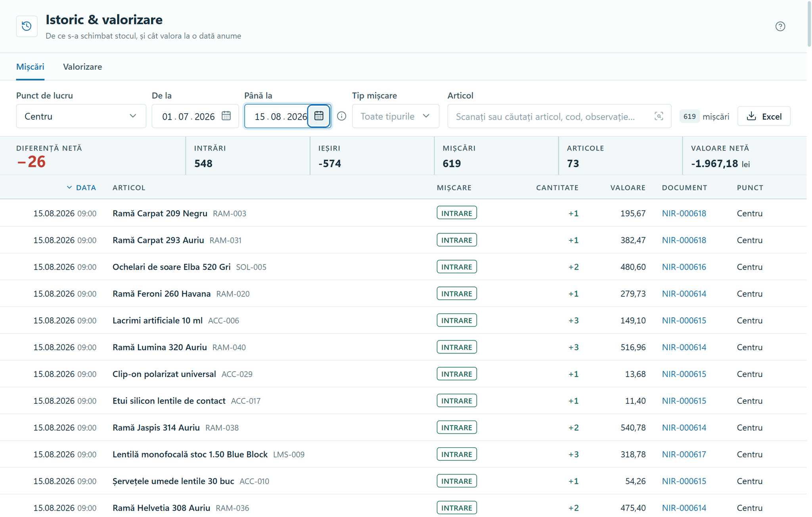This screenshot has height=517, width=812.
Task: Open NIR-000615 link for Lacrimi artificiale 10 ml
Action: [x=684, y=320]
